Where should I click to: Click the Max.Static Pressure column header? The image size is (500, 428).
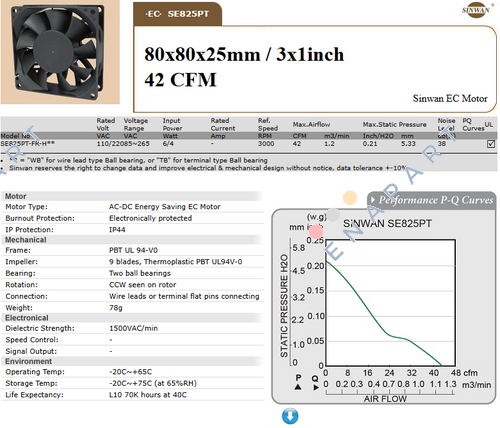click(x=395, y=124)
